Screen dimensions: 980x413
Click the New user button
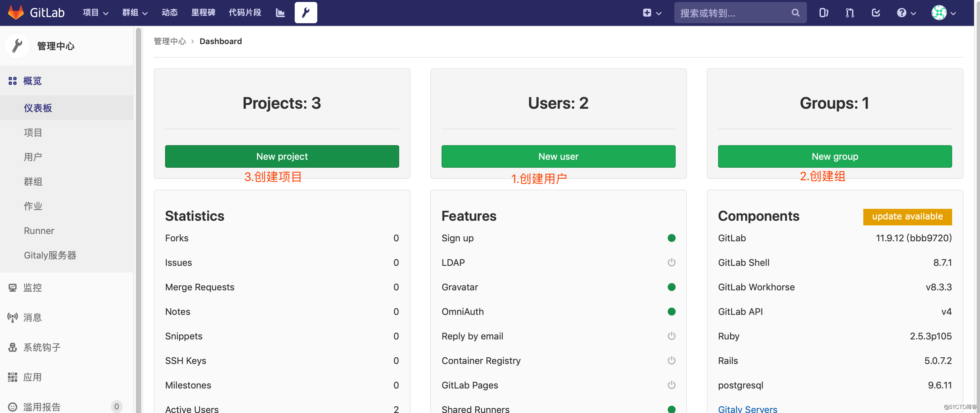(558, 156)
